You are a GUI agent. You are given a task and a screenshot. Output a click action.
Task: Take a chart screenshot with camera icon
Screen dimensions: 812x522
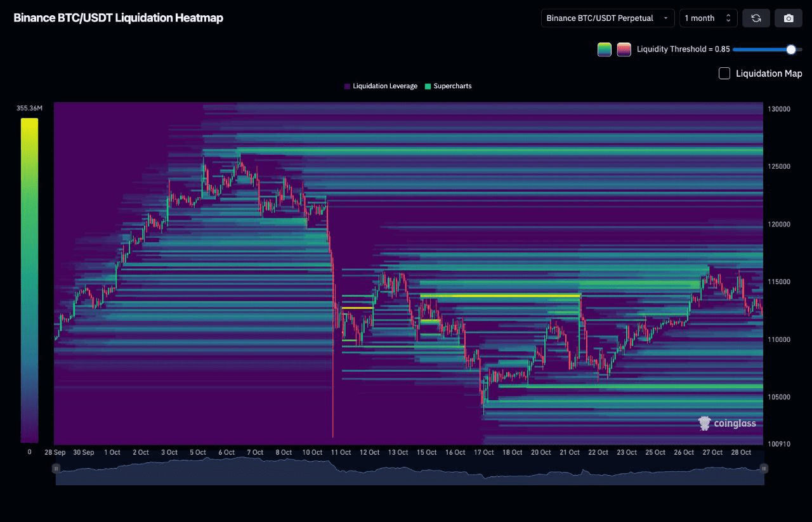pyautogui.click(x=789, y=18)
